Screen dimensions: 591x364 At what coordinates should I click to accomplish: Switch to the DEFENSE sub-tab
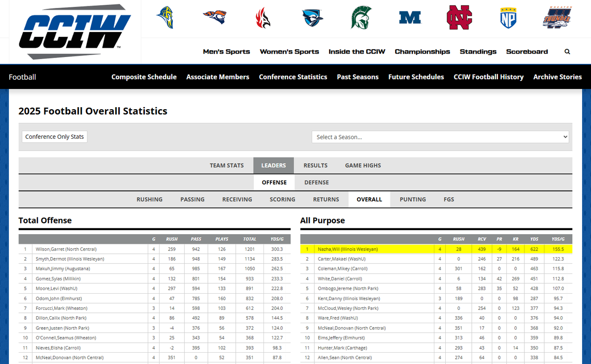317,182
